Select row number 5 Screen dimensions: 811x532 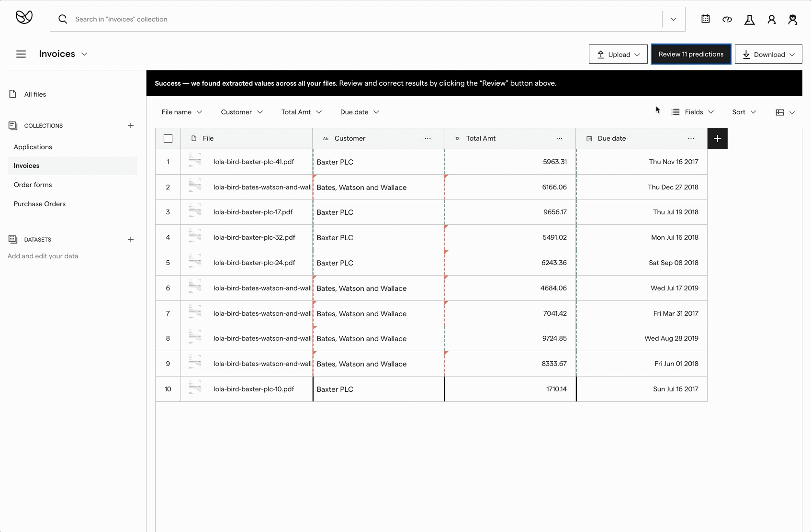pos(168,263)
